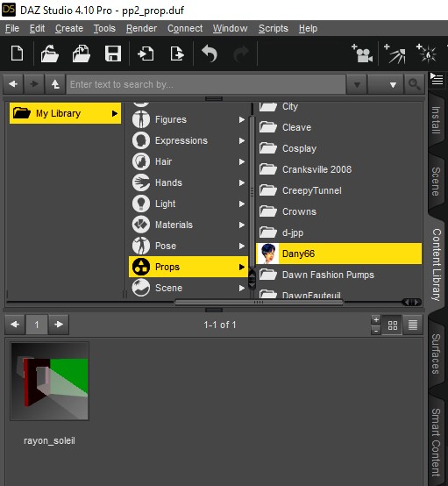
Task: Go to previous results page
Action: (x=15, y=325)
